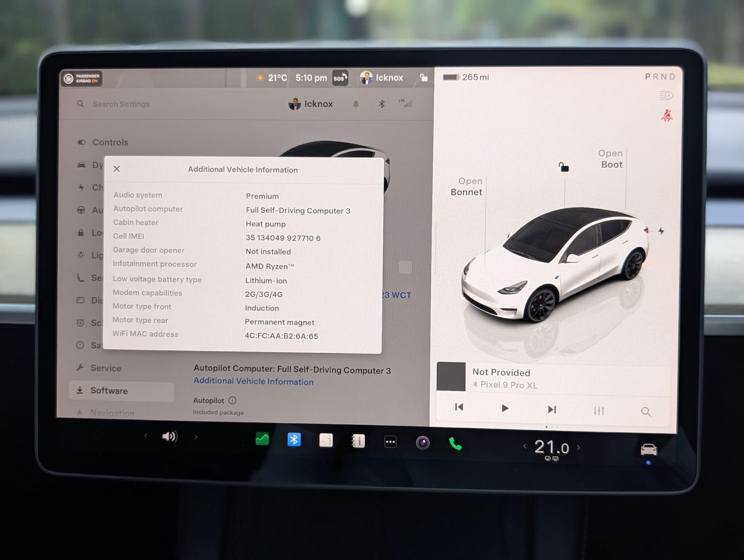Tap the car controls icon in dock
The height and width of the screenshot is (560, 744).
coord(649,449)
